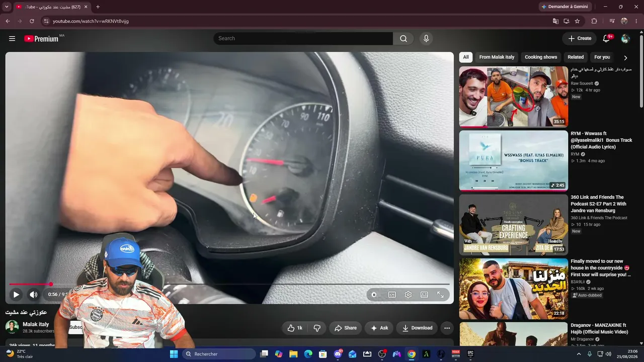Image resolution: width=644 pixels, height=362 pixels.
Task: Open the Windows Start menu
Action: click(x=174, y=354)
